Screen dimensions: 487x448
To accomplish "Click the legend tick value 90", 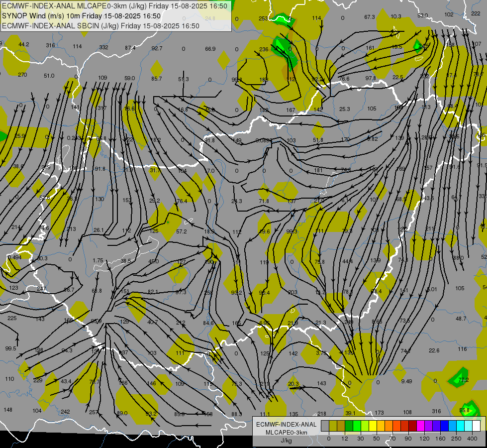I will (x=408, y=439).
